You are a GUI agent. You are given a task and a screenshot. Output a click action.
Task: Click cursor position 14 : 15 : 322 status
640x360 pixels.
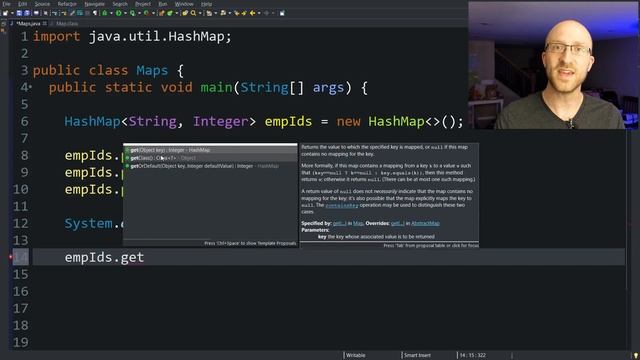click(x=473, y=355)
